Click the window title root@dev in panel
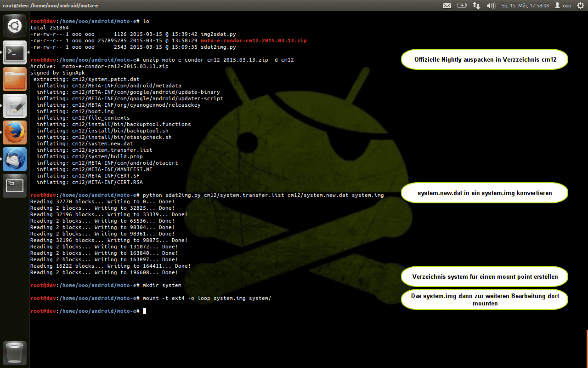 [51, 6]
